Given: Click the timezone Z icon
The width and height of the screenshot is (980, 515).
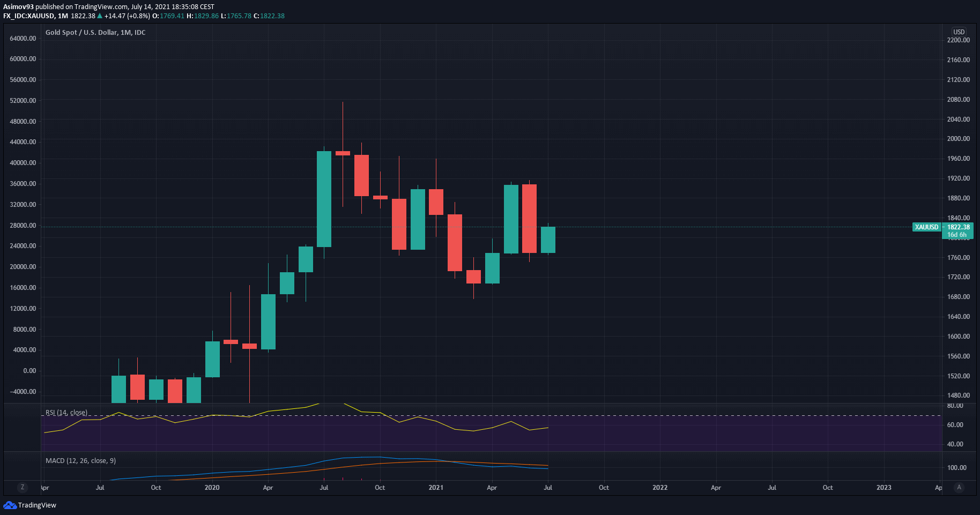Looking at the screenshot, I should pyautogui.click(x=22, y=487).
